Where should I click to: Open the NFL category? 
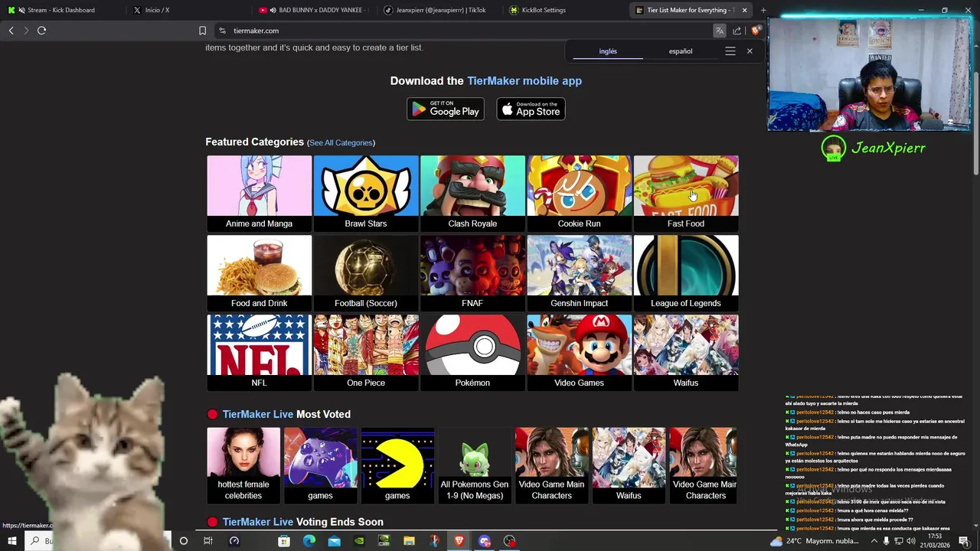(x=259, y=352)
